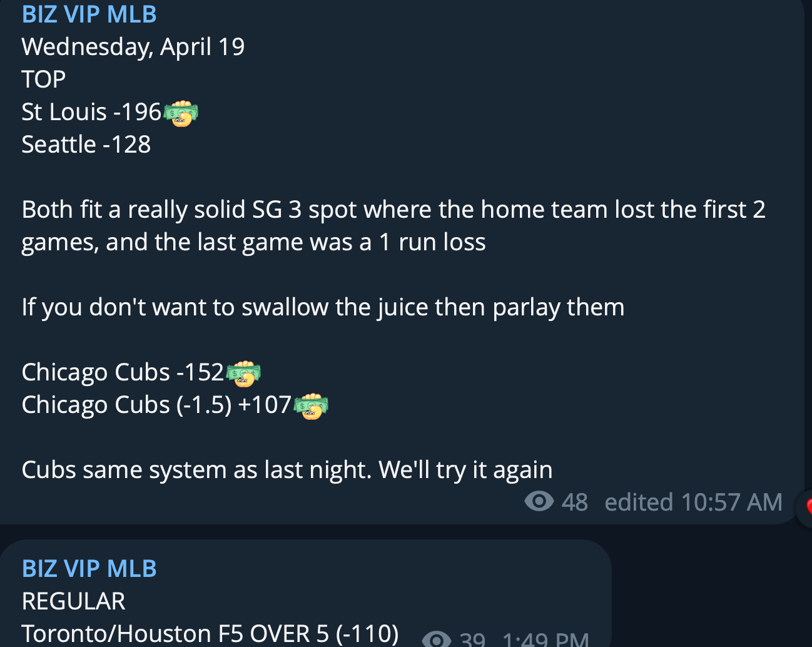Click the Chicago Cubs -152 pick line

coord(122,371)
